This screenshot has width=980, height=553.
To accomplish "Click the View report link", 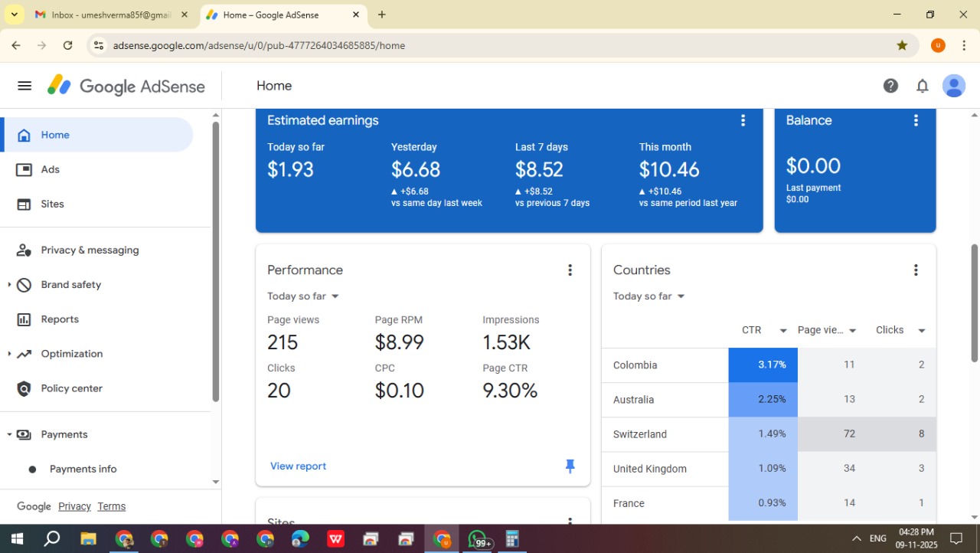I will pos(298,466).
